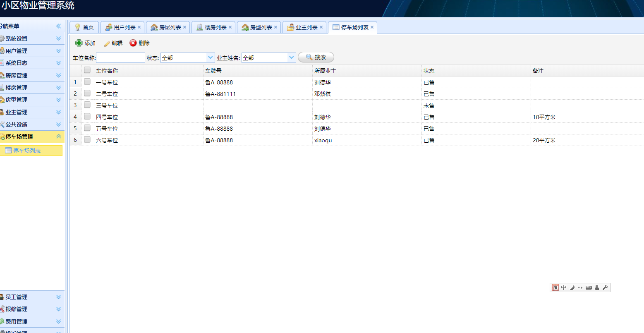Click the 房型管理 icon in sidebar
Image resolution: width=644 pixels, height=333 pixels.
click(x=2, y=100)
